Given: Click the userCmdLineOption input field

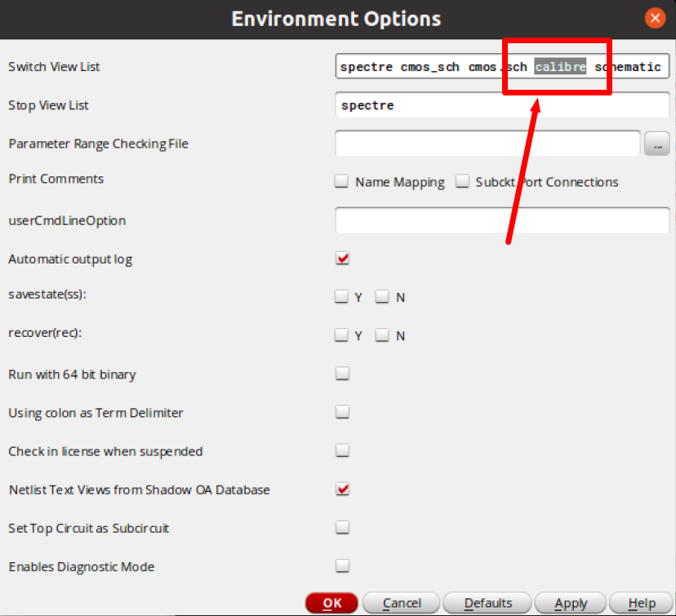Looking at the screenshot, I should pos(502,220).
